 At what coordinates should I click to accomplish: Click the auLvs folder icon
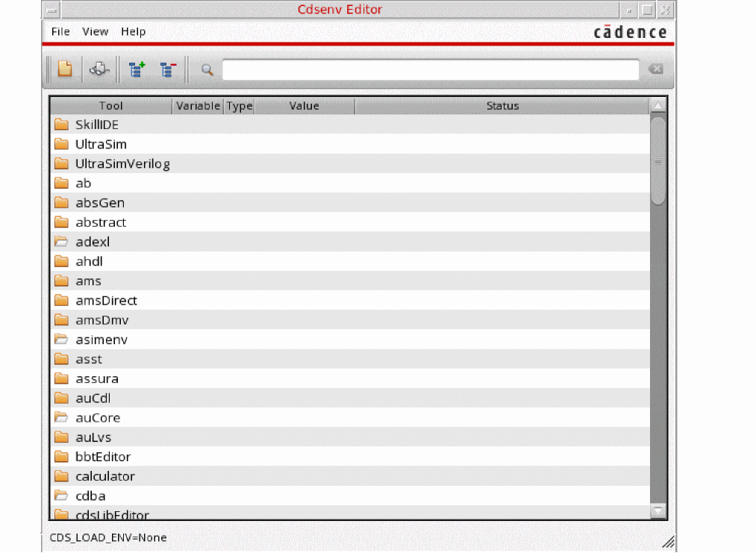tap(61, 437)
